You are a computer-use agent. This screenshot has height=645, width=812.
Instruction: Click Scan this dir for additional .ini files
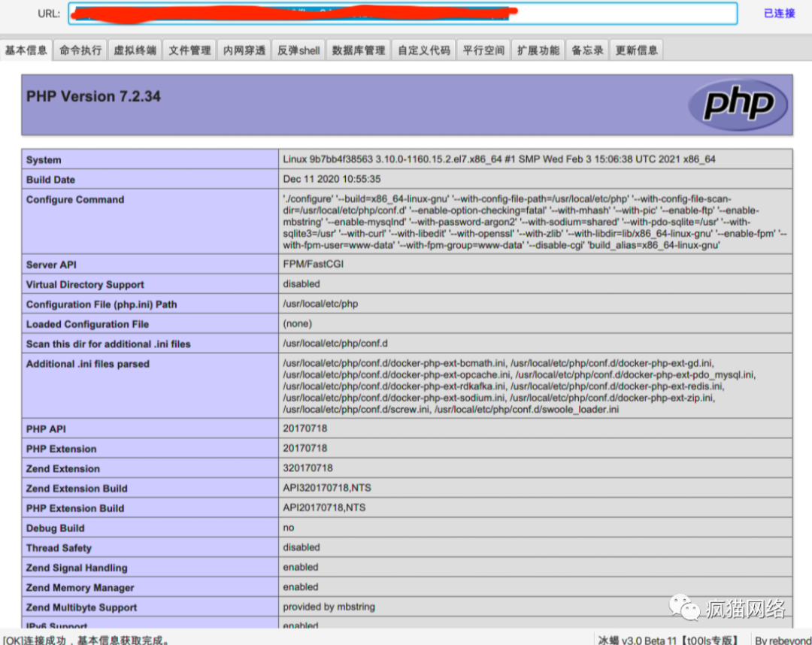pos(108,344)
